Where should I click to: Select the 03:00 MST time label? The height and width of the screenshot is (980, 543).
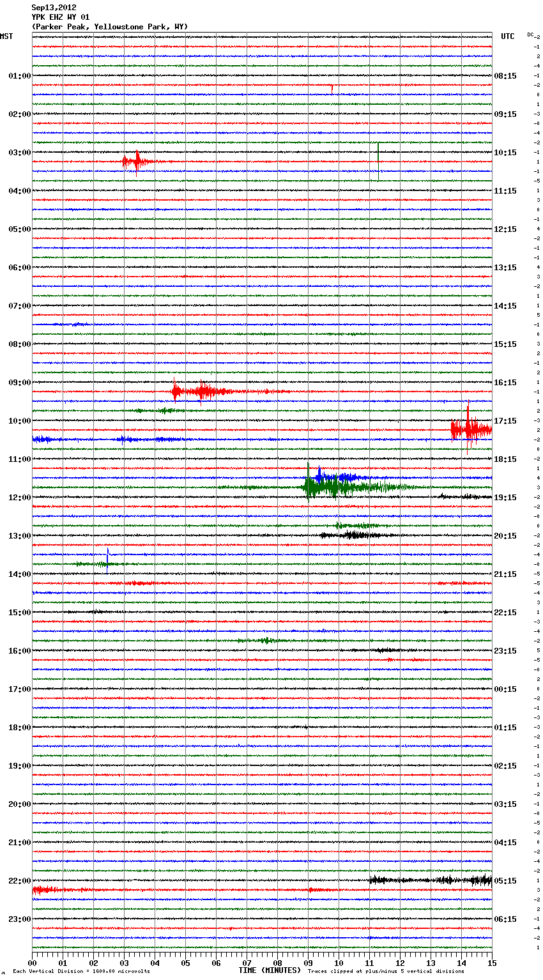coord(19,153)
